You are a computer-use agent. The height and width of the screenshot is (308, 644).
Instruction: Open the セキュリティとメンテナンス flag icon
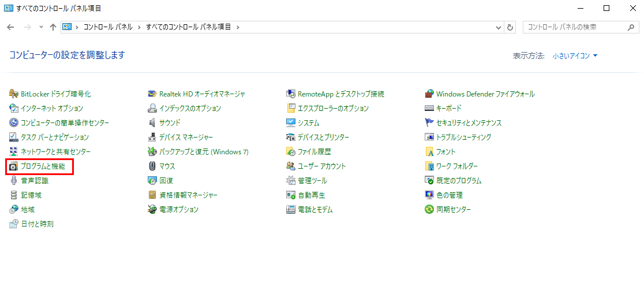[429, 123]
